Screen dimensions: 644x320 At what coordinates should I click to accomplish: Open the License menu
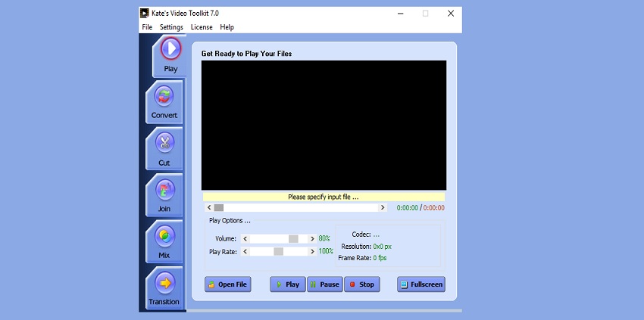[x=202, y=27]
